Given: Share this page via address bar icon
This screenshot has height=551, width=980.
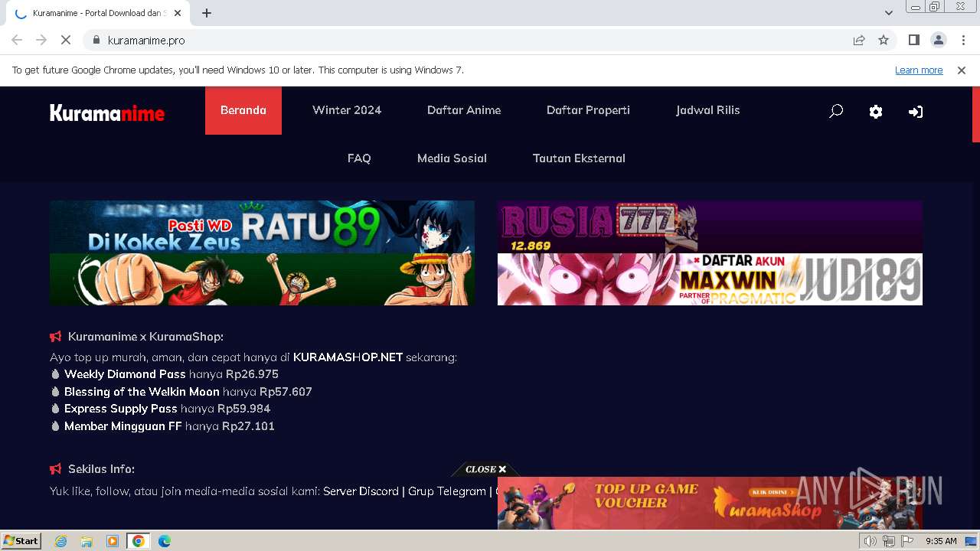Looking at the screenshot, I should 859,40.
